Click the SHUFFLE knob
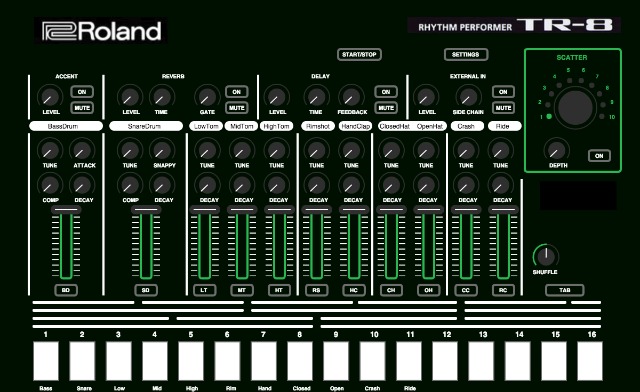The height and width of the screenshot is (392, 640). coord(546,256)
